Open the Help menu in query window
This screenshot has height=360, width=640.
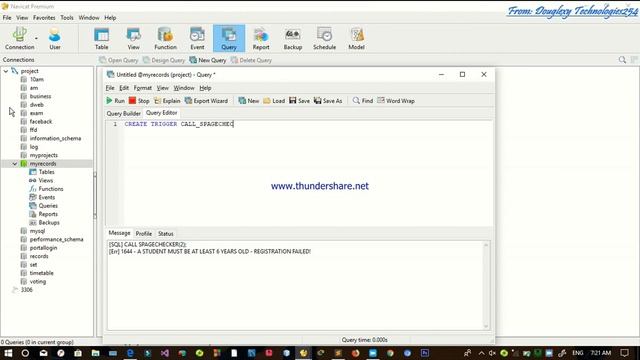[205, 88]
